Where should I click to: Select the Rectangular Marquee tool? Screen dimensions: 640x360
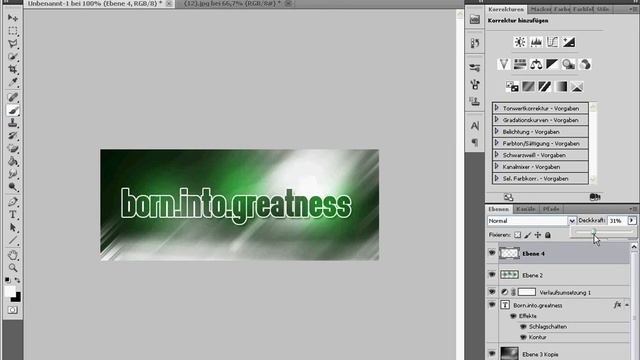[x=13, y=31]
